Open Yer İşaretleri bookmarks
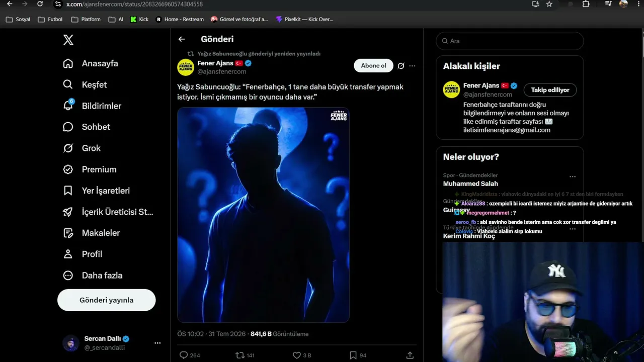This screenshot has height=362, width=644. 96,191
